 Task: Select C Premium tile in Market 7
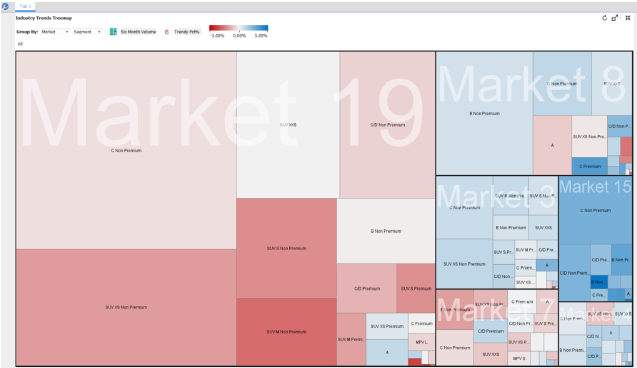pyautogui.click(x=522, y=301)
